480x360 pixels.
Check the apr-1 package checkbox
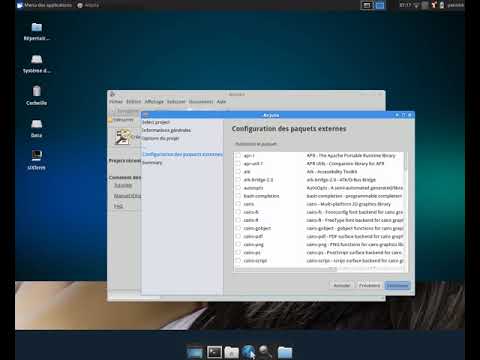click(x=238, y=155)
